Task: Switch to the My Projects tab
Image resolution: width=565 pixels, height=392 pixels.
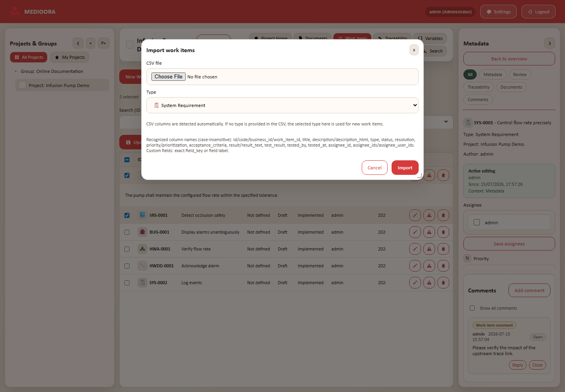Action: pos(69,57)
